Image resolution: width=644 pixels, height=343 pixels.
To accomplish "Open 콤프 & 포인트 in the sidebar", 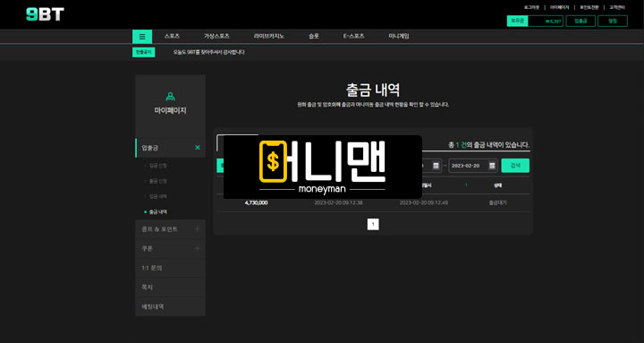I will 170,229.
